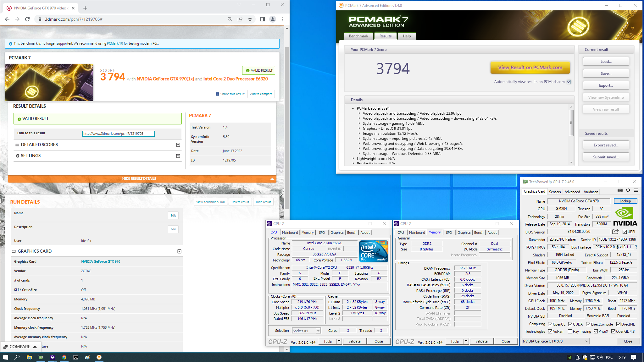Click BIOS Version export icon in GPU-Z
Image resolution: width=644 pixels, height=362 pixels.
click(615, 232)
